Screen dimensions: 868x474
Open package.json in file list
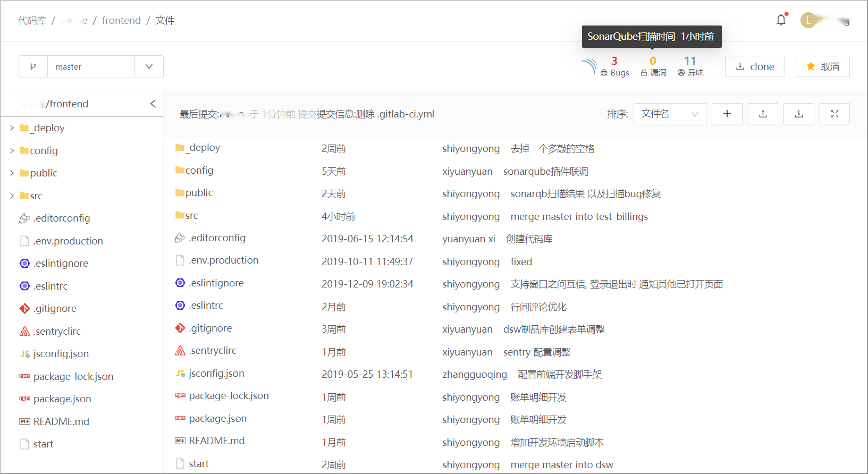(217, 419)
